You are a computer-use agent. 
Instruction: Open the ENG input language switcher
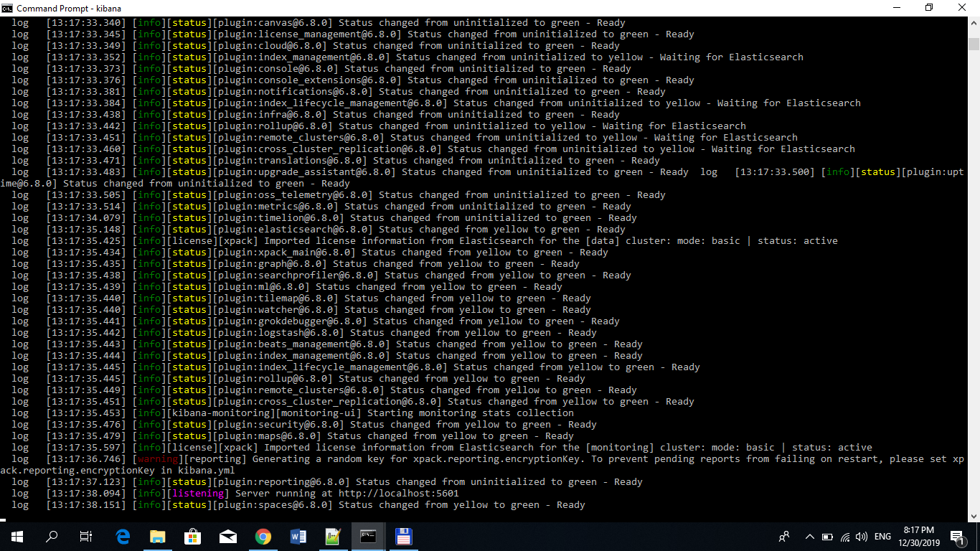(883, 537)
